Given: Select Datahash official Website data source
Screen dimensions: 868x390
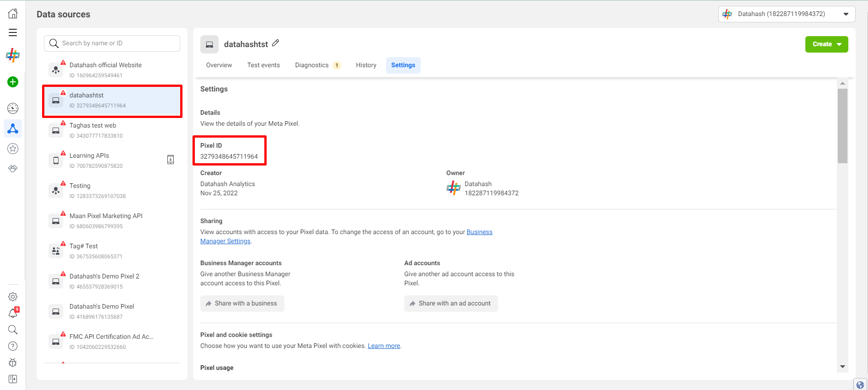Looking at the screenshot, I should click(112, 70).
